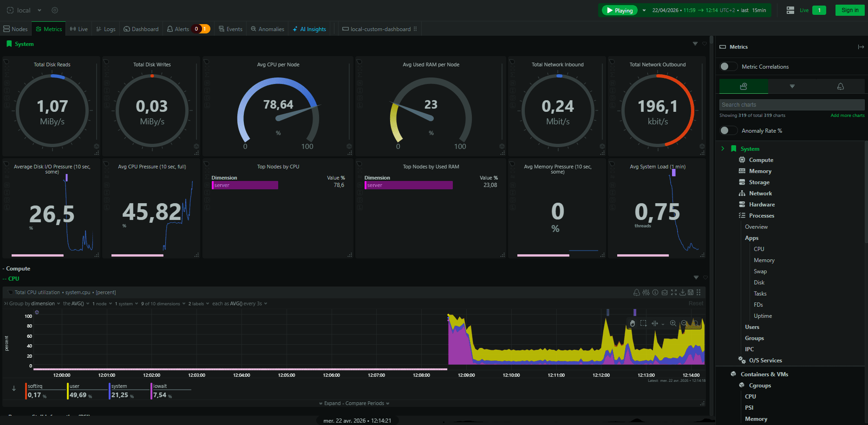Switch to the Live tab
The width and height of the screenshot is (868, 425).
(79, 29)
